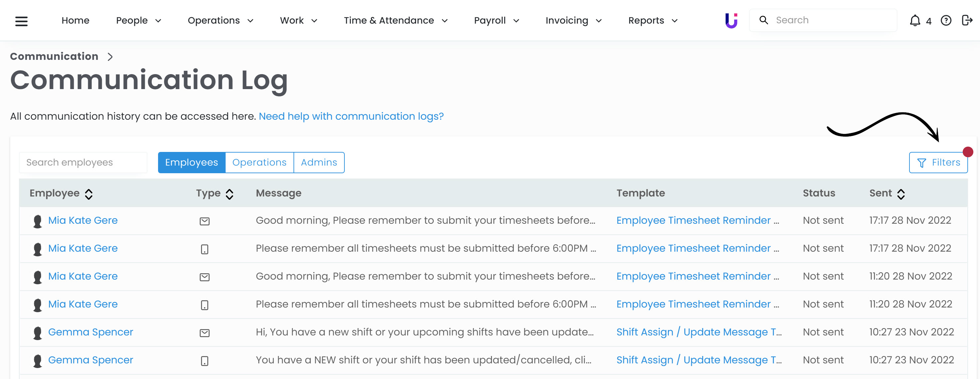Open the help question mark icon
Viewport: 980px width, 379px height.
click(x=946, y=21)
